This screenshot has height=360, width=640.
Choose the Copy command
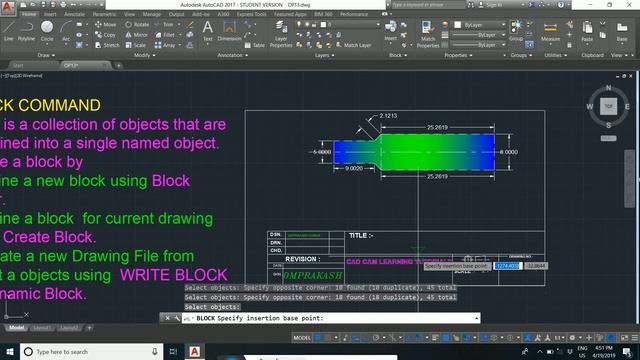click(x=105, y=35)
